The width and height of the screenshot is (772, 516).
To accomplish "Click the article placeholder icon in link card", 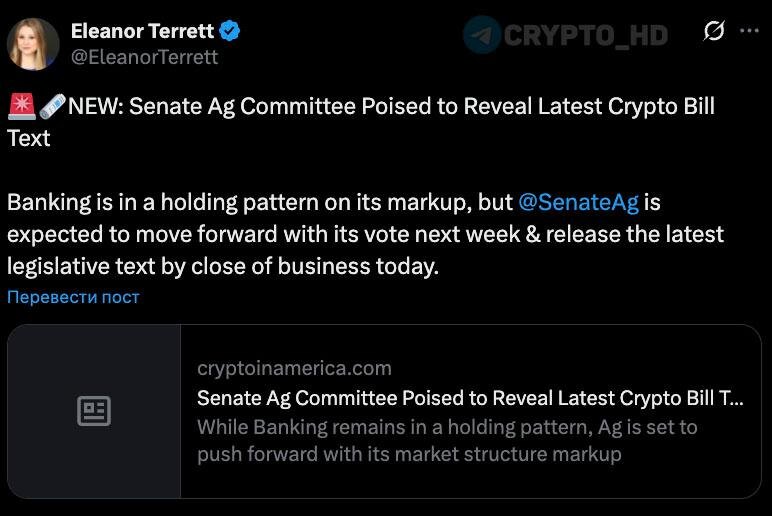I will point(94,411).
